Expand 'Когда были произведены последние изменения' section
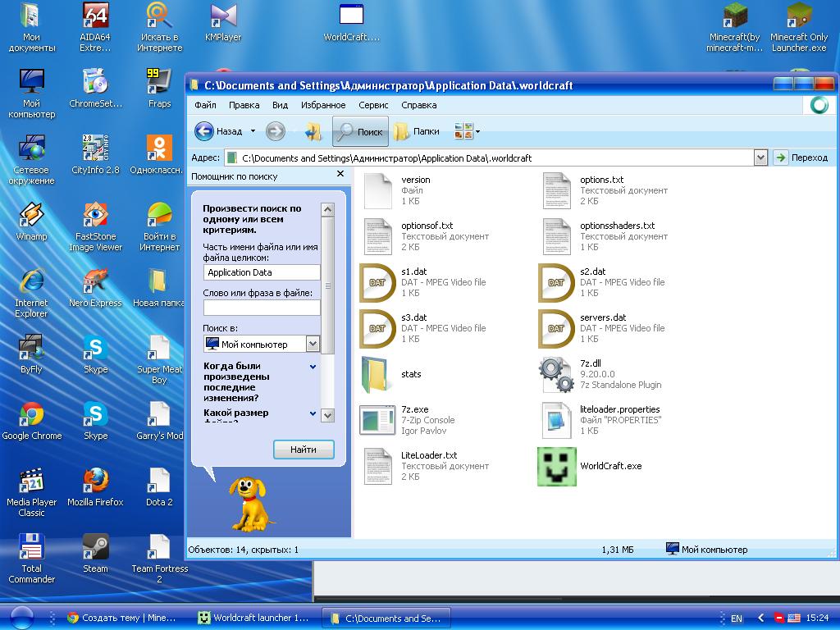Image resolution: width=840 pixels, height=630 pixels. 313,367
